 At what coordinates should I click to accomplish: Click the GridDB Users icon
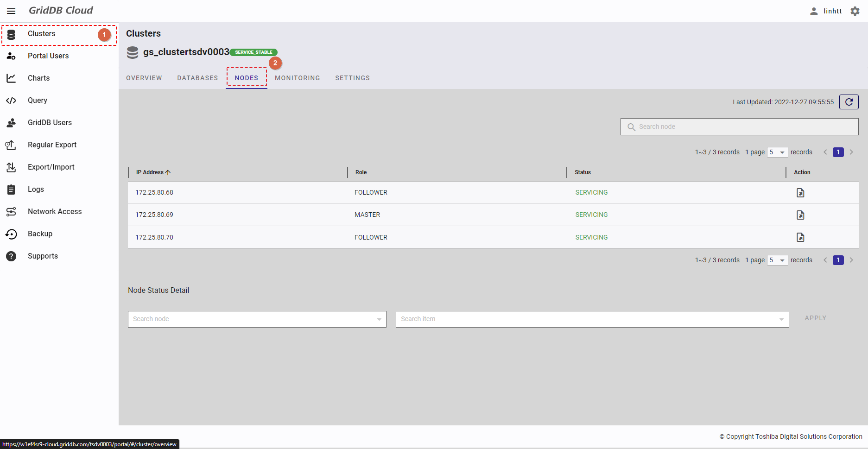(11, 123)
